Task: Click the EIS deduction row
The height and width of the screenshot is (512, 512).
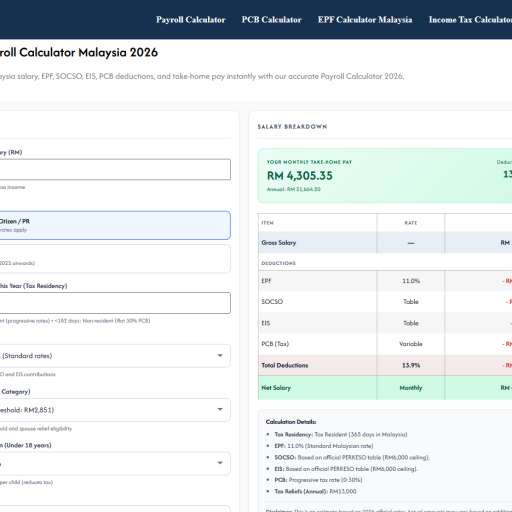Action: 385,323
